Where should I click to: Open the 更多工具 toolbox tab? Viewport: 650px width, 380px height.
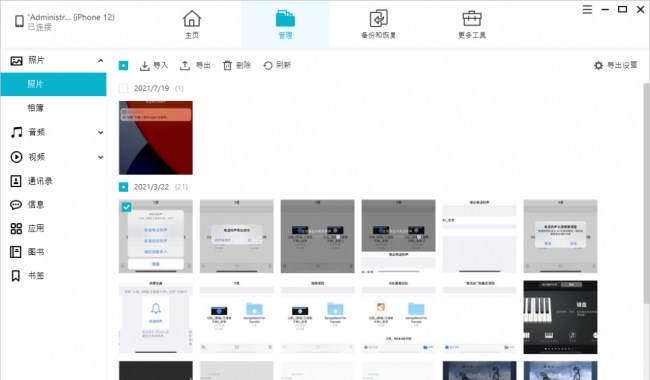point(472,24)
